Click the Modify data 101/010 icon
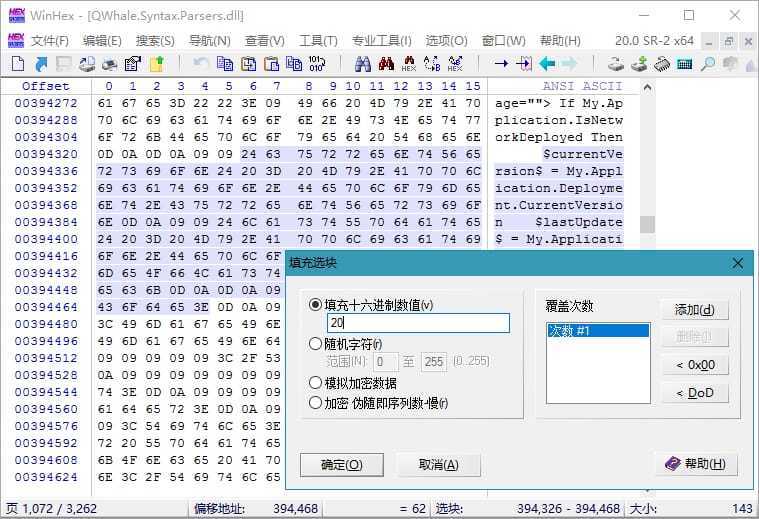The height and width of the screenshot is (519, 759). pos(317,63)
